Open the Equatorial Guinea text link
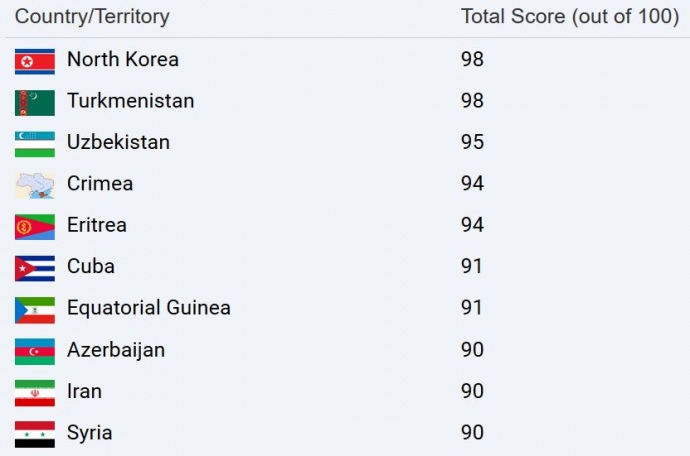Screen dimensions: 690x456 pos(148,308)
